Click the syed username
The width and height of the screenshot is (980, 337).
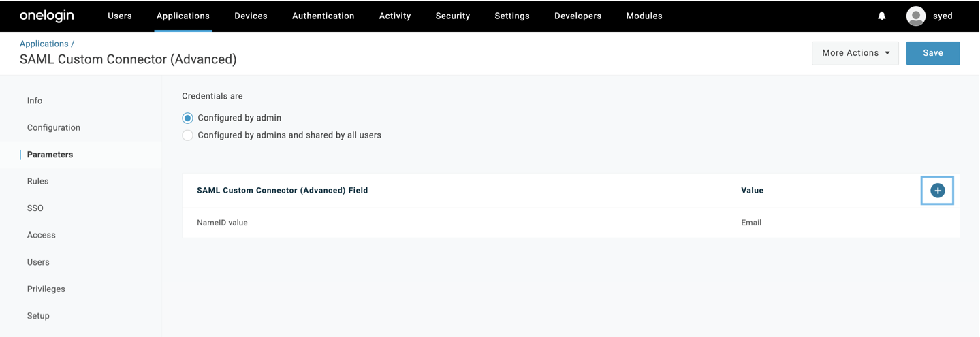pos(943,16)
